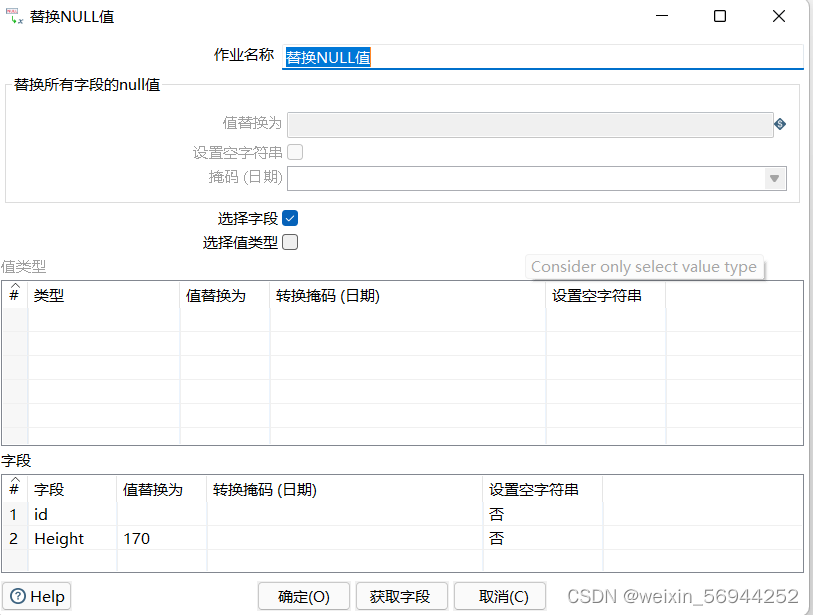Click the Help button

pos(36,596)
